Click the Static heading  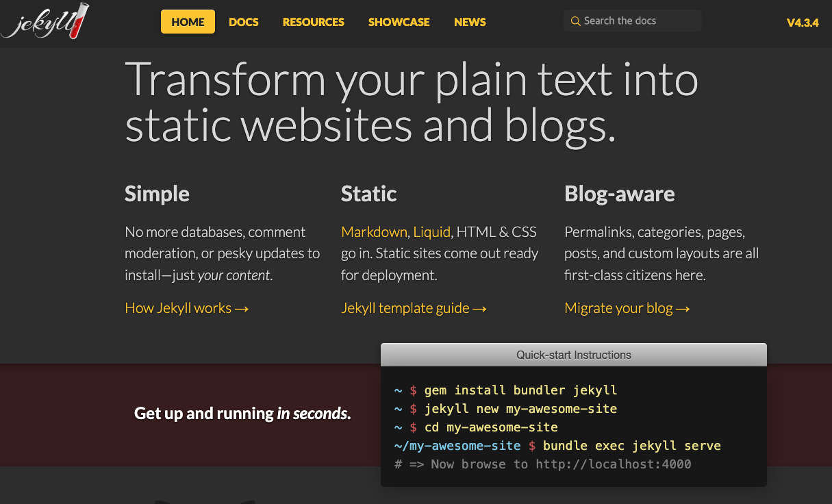(x=368, y=194)
